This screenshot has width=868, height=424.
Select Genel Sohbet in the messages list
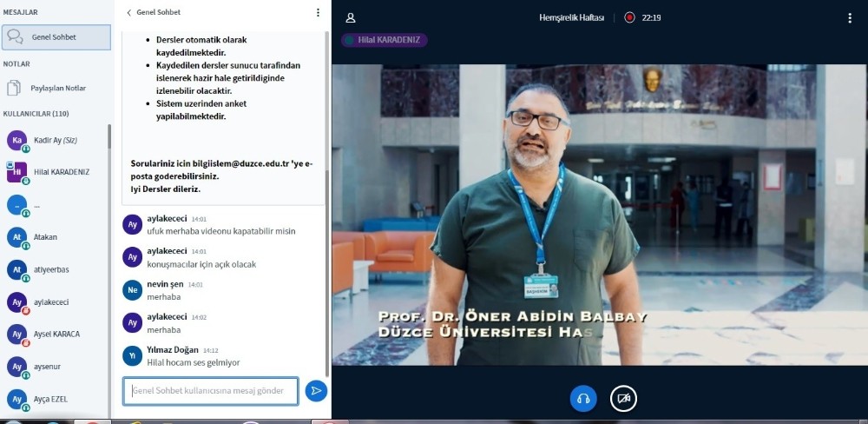point(56,37)
